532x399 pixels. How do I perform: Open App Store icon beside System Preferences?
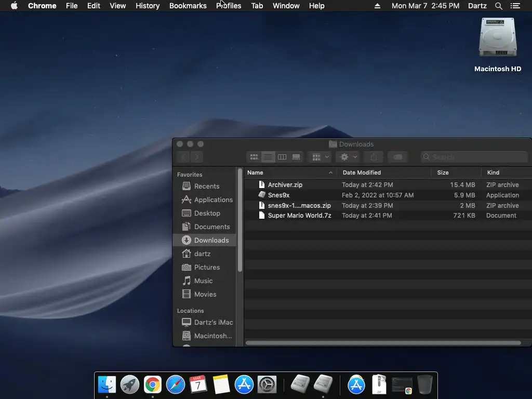244,384
